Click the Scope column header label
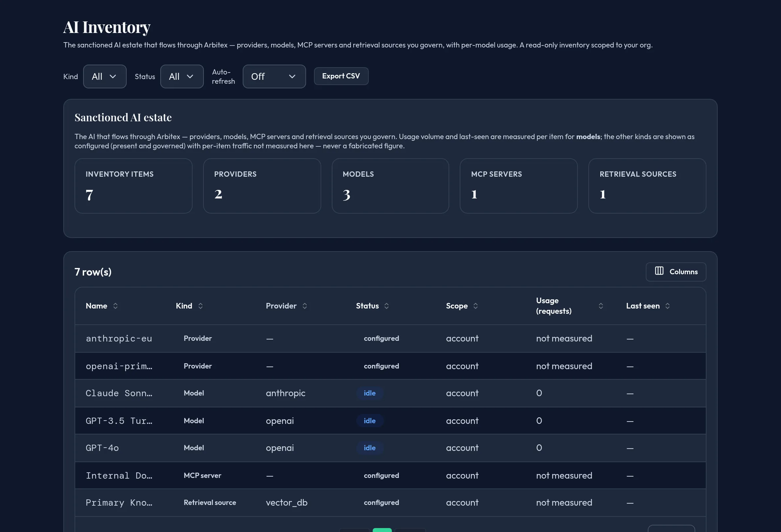Image resolution: width=781 pixels, height=532 pixels. [x=457, y=306]
